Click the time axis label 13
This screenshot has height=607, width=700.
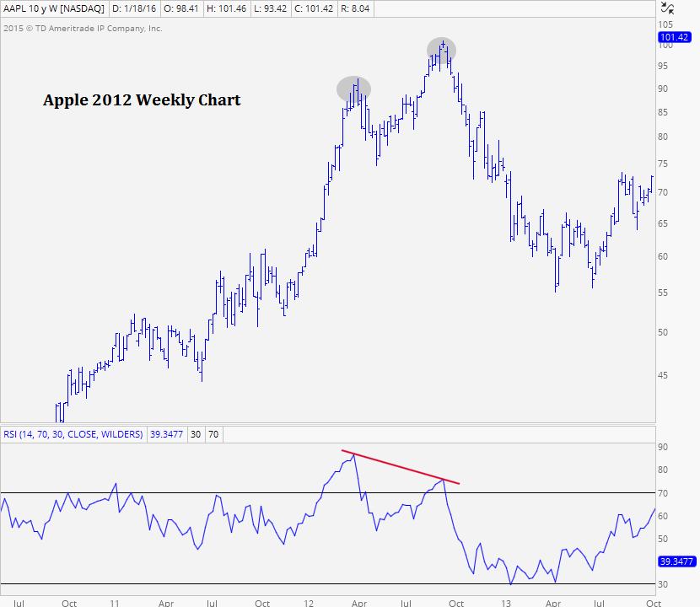point(505,603)
